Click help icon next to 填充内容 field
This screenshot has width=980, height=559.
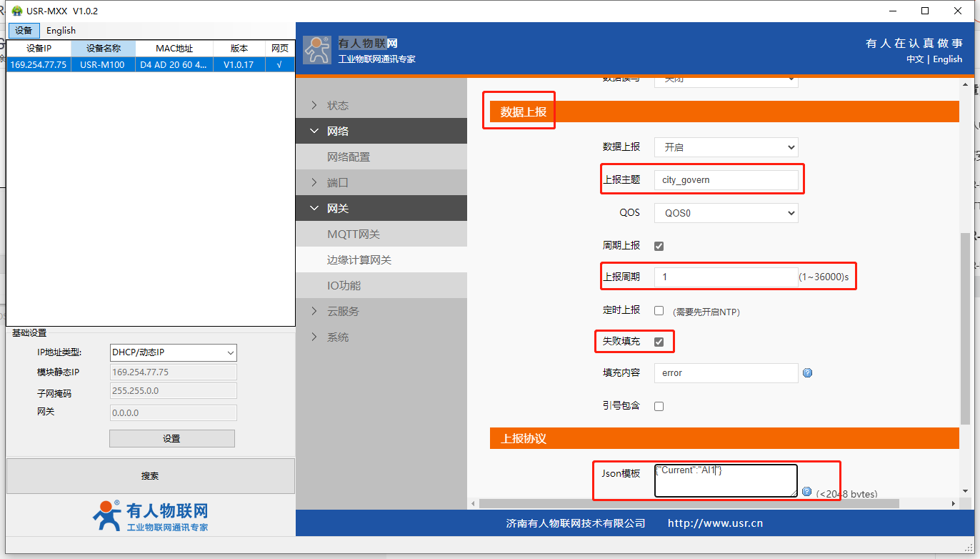[x=807, y=372]
